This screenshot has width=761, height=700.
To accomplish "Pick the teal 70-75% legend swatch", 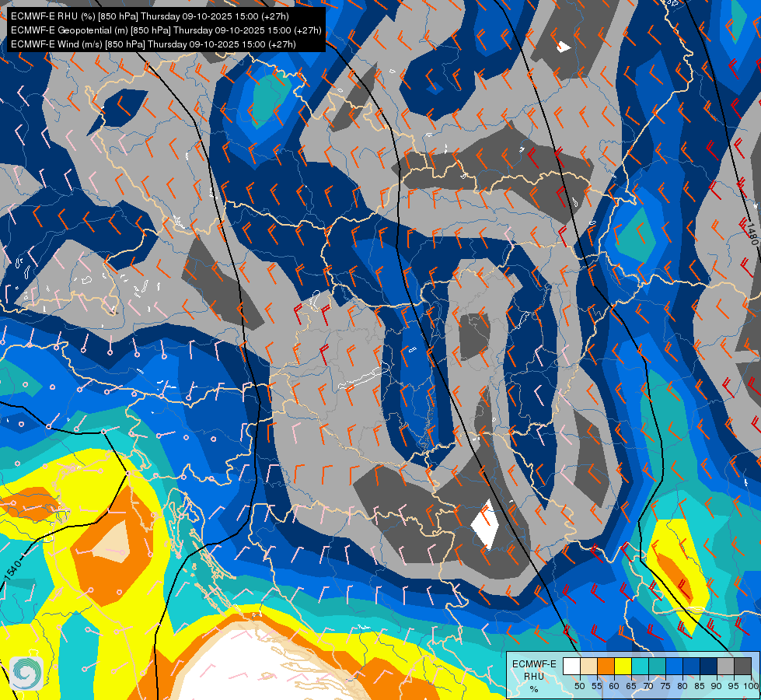I will pos(657,666).
